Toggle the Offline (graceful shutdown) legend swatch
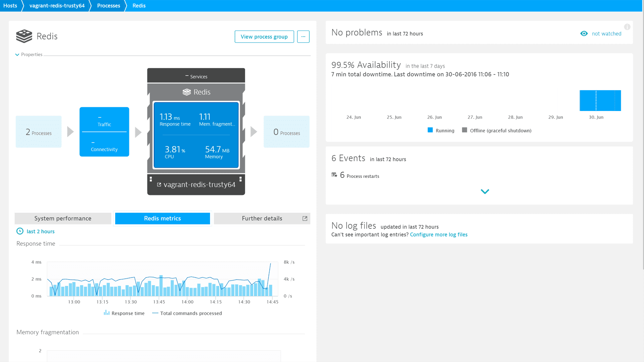This screenshot has height=362, width=644. point(464,130)
